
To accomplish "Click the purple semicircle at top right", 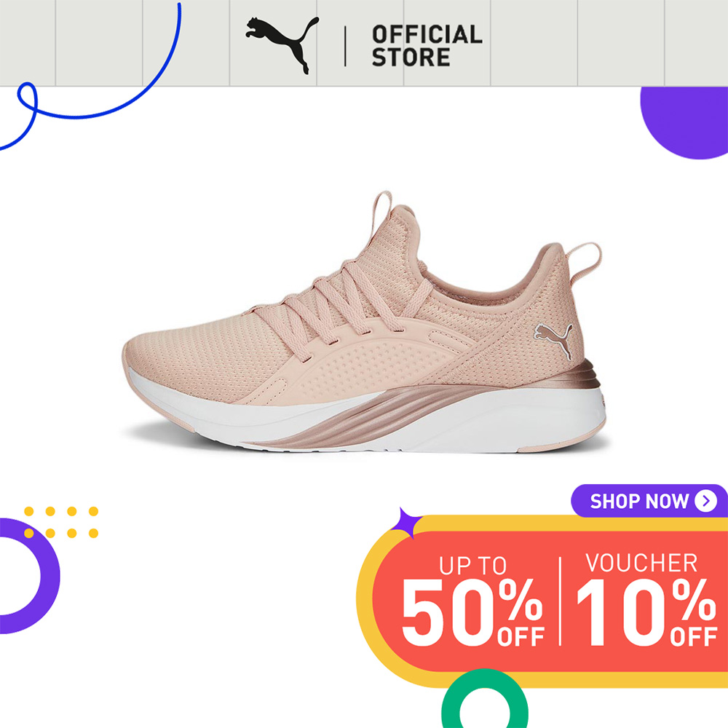I will click(685, 122).
